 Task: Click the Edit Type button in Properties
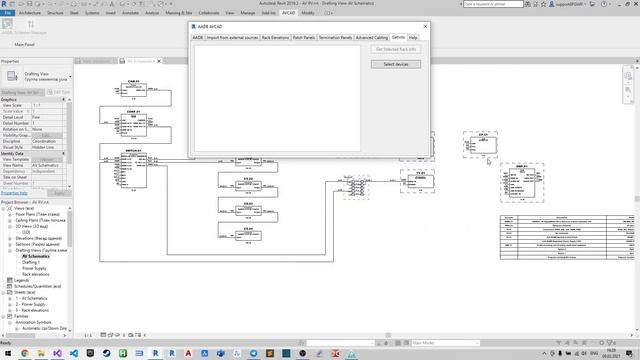click(x=59, y=92)
